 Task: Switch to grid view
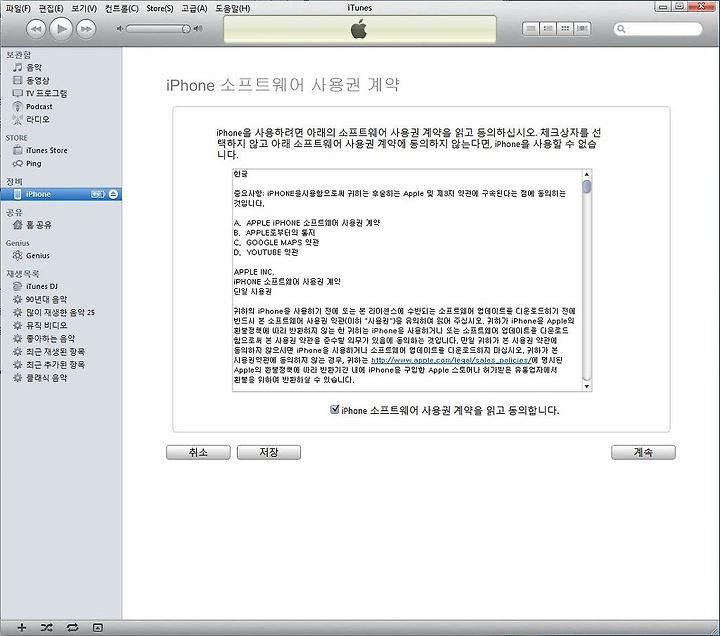click(x=565, y=29)
